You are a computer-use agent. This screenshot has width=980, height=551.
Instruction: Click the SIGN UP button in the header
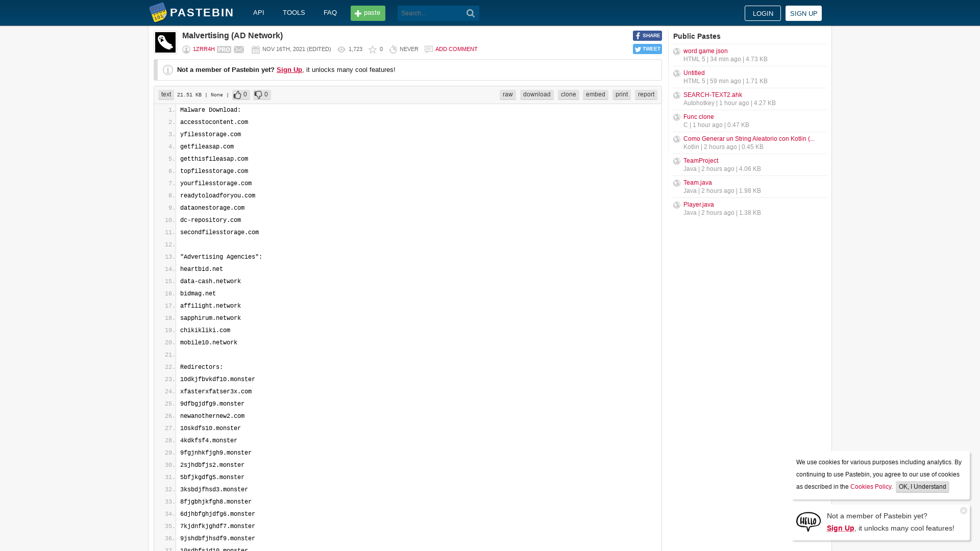click(x=803, y=13)
